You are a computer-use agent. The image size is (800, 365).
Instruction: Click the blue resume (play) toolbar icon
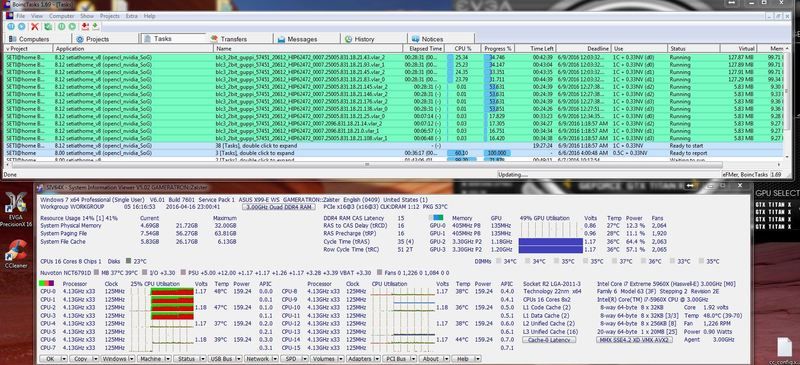[x=21, y=27]
